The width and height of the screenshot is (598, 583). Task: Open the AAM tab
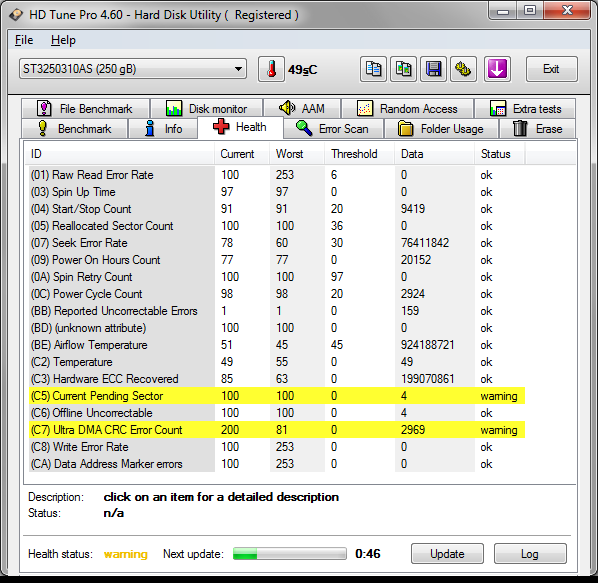coord(302,109)
